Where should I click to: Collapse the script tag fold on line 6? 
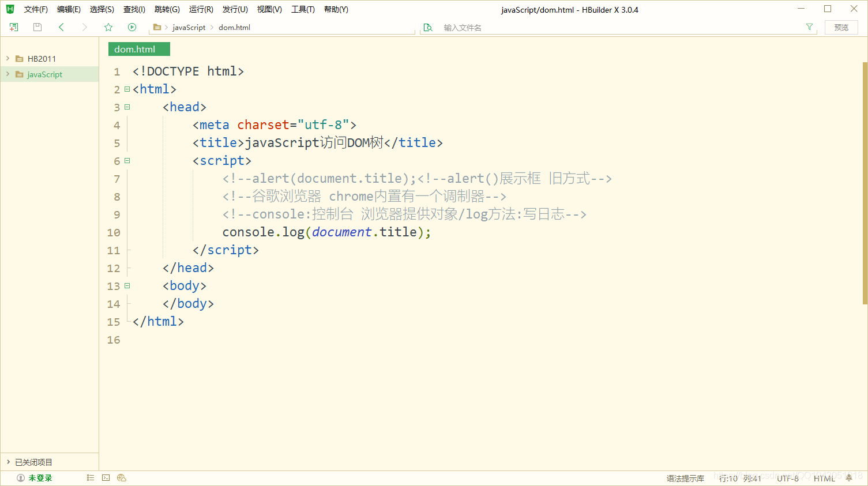pyautogui.click(x=127, y=161)
